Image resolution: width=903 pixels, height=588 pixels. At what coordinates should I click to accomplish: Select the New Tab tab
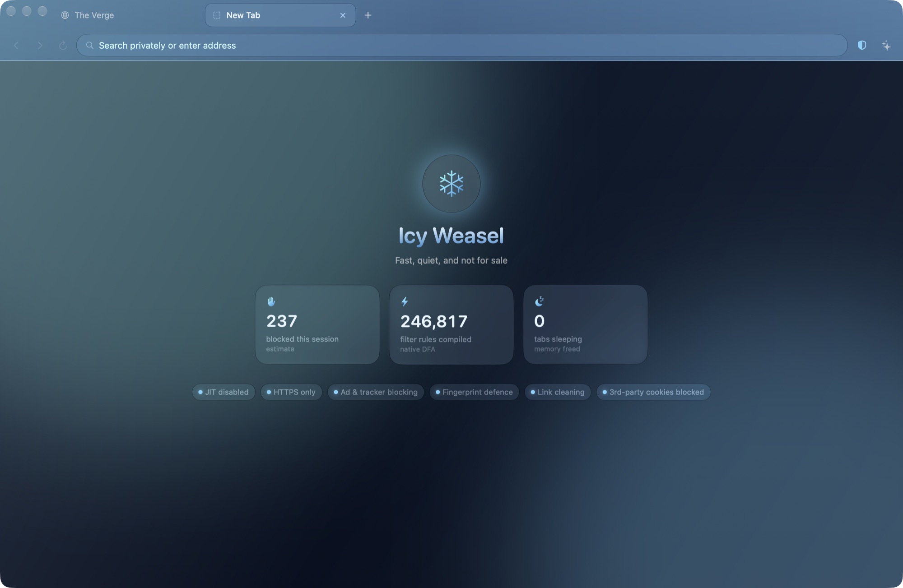point(280,15)
